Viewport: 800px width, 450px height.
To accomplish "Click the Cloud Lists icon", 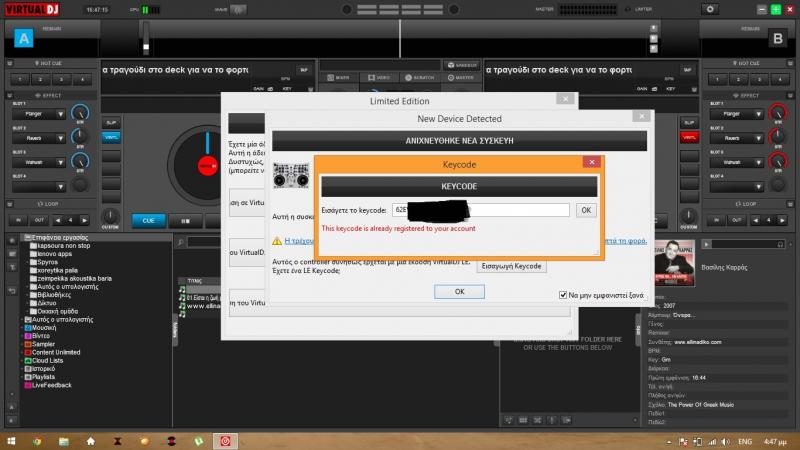I will pyautogui.click(x=27, y=360).
